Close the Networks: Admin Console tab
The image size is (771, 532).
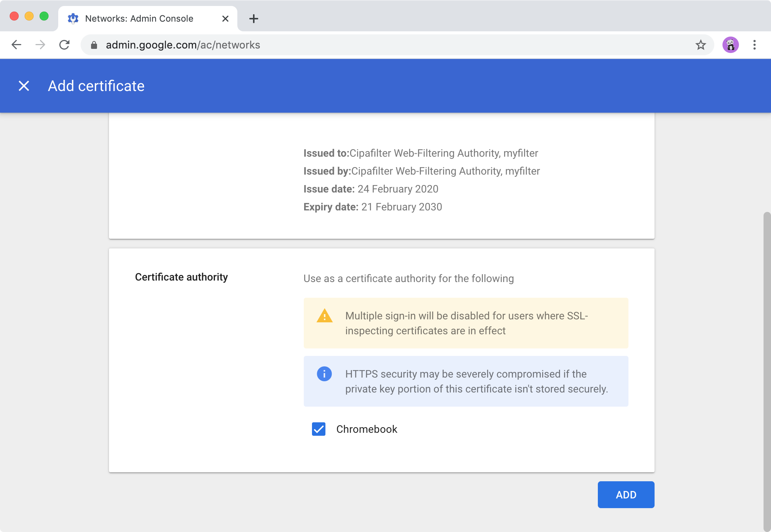(225, 19)
